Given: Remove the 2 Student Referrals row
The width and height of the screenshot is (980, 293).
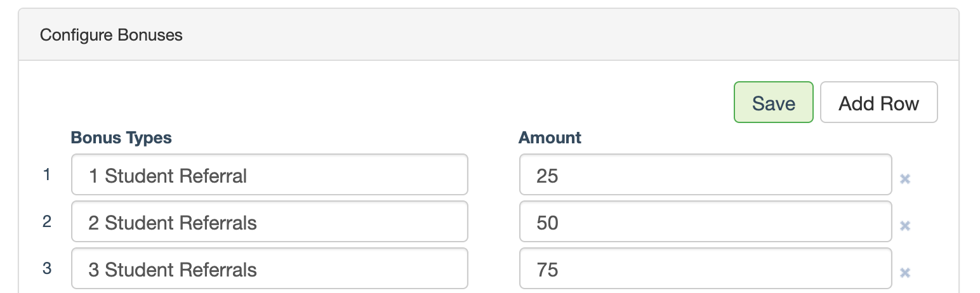Looking at the screenshot, I should tap(905, 226).
